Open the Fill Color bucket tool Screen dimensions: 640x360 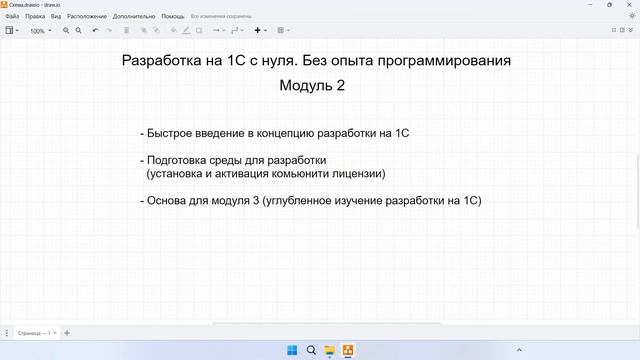(173, 30)
